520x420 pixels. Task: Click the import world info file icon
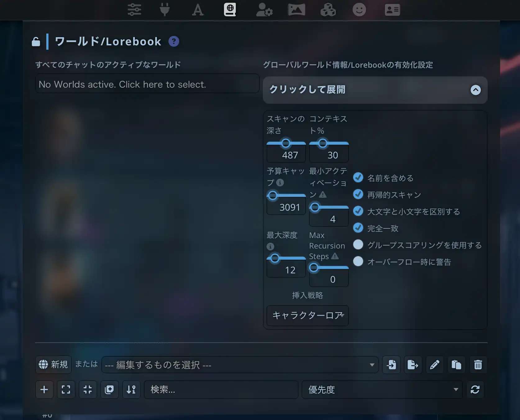pyautogui.click(x=391, y=364)
